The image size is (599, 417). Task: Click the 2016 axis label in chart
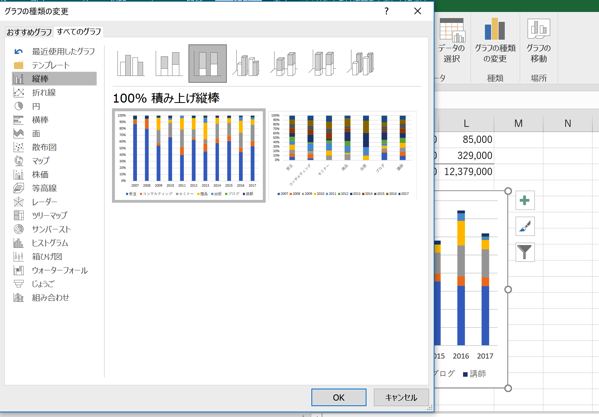[461, 356]
